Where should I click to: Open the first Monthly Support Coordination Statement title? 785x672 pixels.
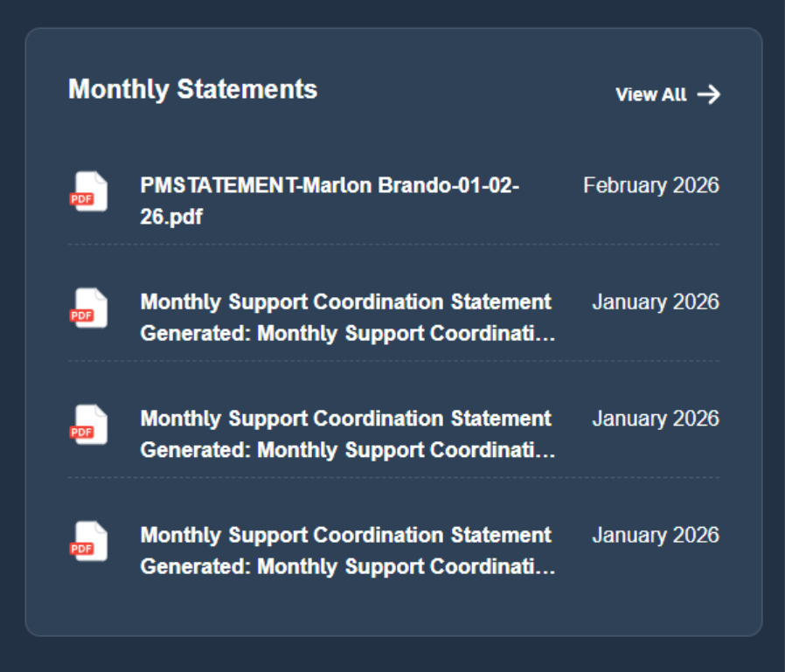345,301
